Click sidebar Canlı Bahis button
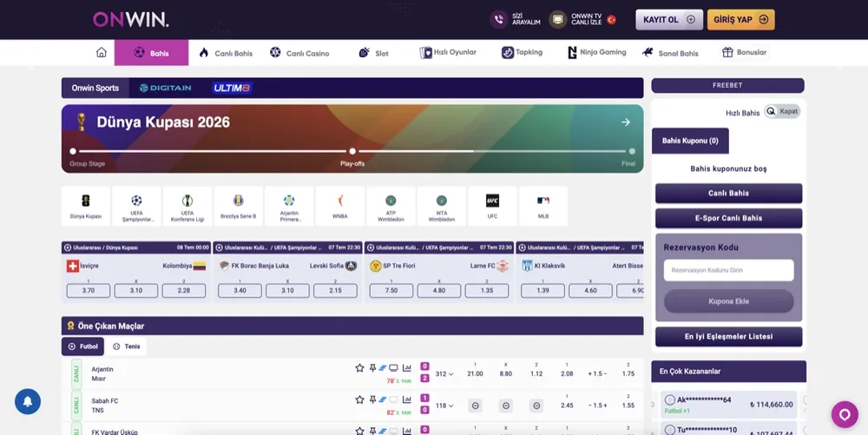Viewport: 868px width, 435px height. coord(728,193)
